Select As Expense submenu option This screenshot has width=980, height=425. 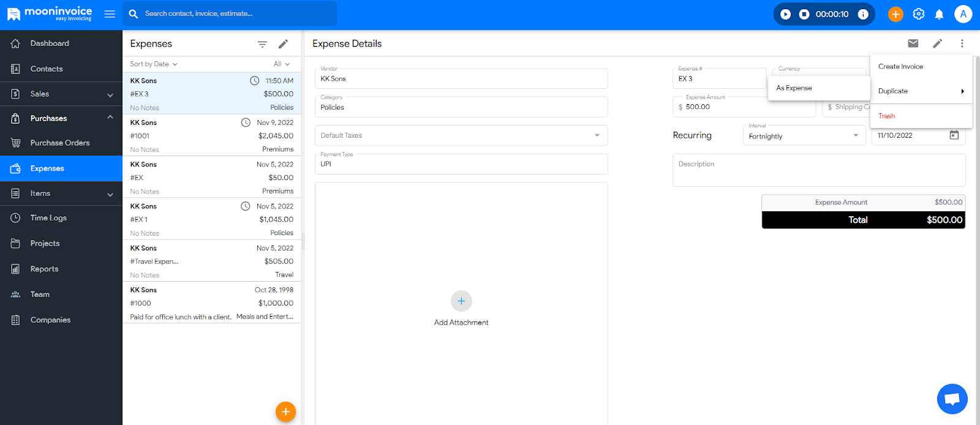click(x=794, y=88)
